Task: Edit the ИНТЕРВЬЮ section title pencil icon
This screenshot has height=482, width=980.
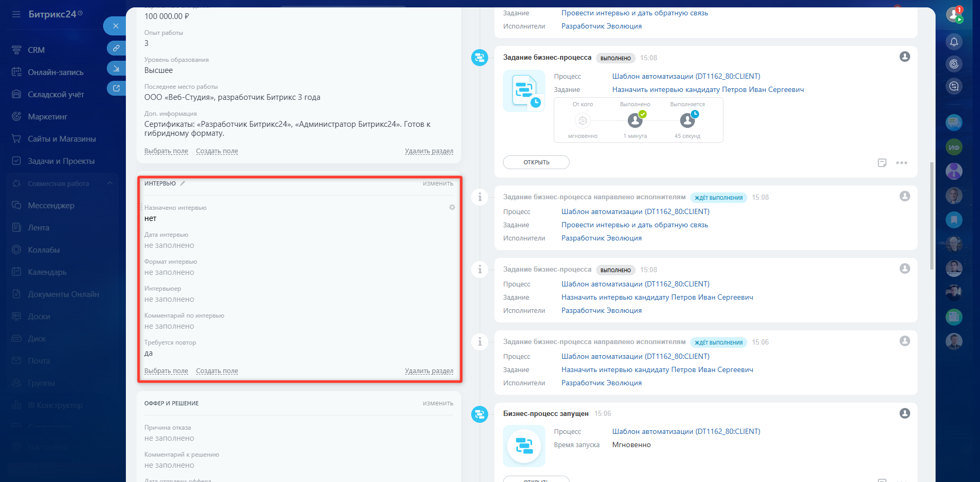Action: click(182, 183)
